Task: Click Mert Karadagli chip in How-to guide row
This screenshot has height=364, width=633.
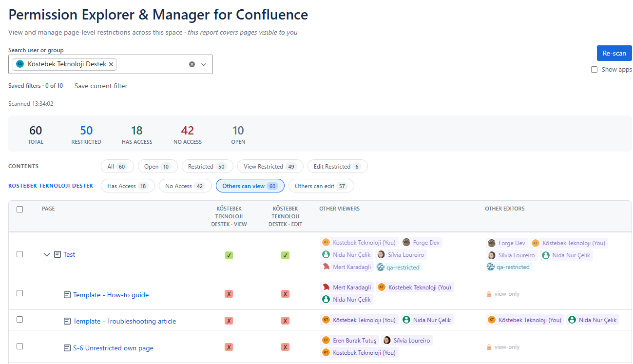Action: point(346,287)
